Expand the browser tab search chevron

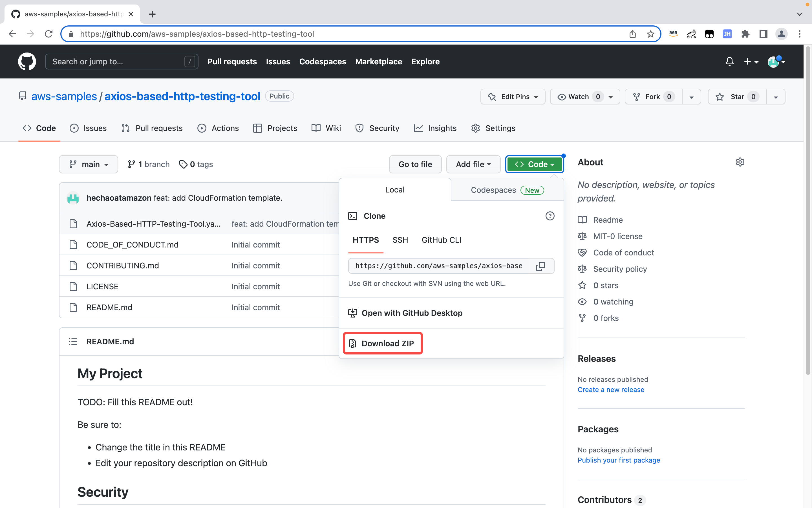(799, 14)
